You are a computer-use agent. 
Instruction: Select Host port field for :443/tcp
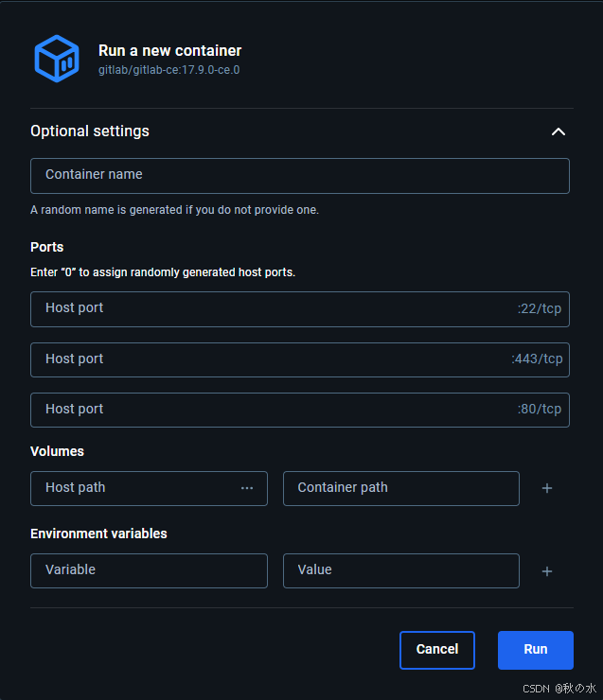pos(300,359)
